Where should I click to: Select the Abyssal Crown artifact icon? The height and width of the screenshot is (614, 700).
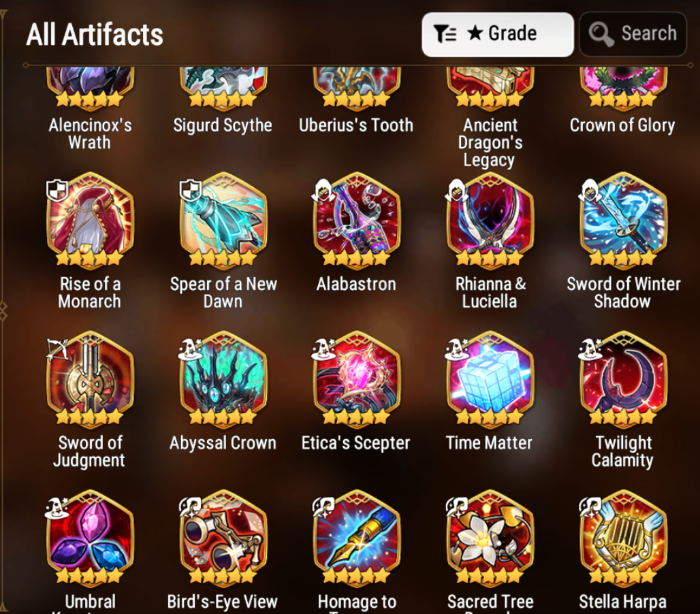[223, 380]
